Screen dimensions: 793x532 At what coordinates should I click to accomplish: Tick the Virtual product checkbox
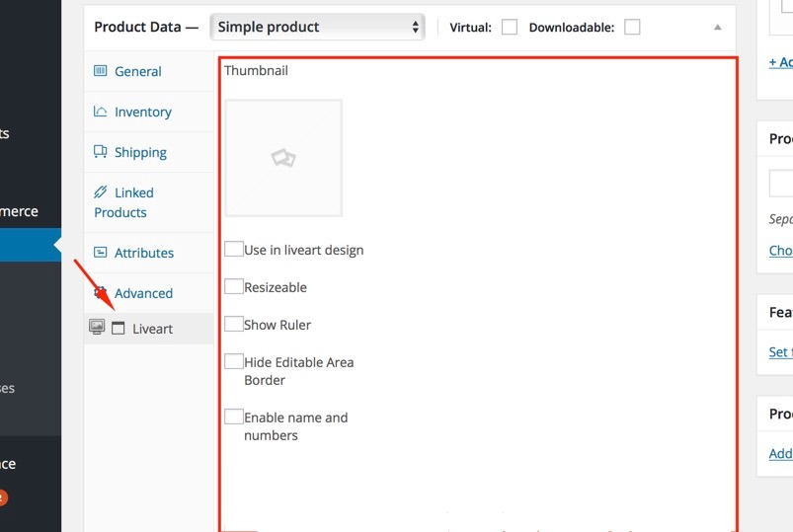tap(510, 28)
